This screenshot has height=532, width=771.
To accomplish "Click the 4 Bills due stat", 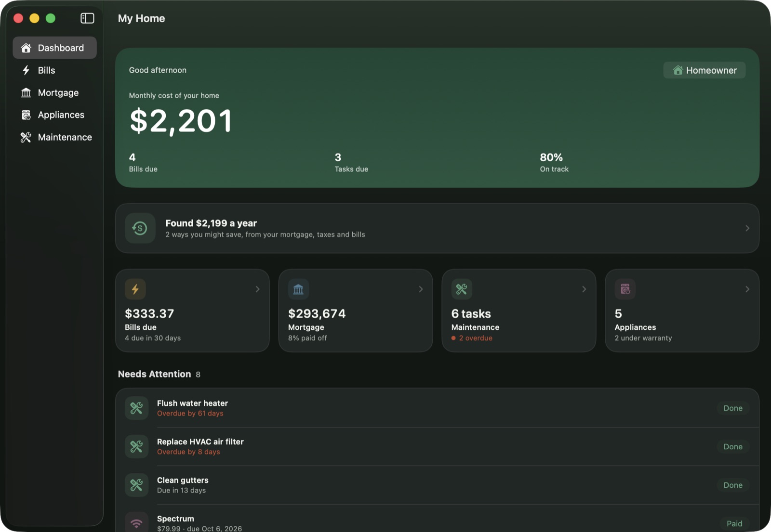I will click(x=143, y=163).
